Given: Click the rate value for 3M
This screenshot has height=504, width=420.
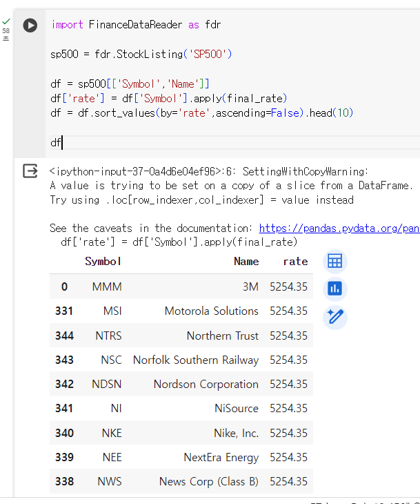Looking at the screenshot, I should pyautogui.click(x=288, y=287).
